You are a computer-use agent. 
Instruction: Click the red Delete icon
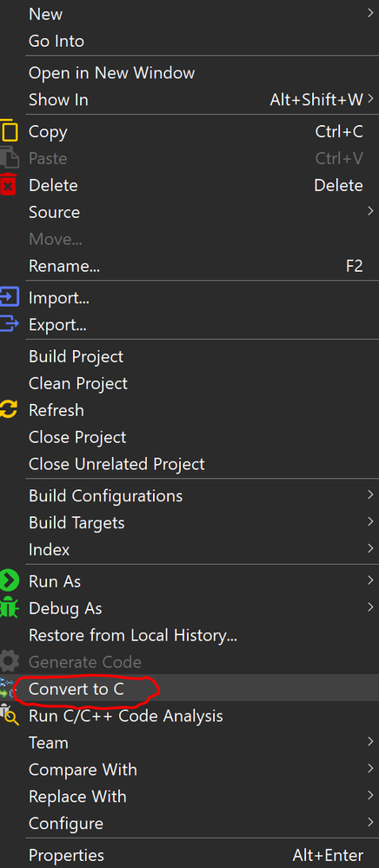pyautogui.click(x=9, y=185)
